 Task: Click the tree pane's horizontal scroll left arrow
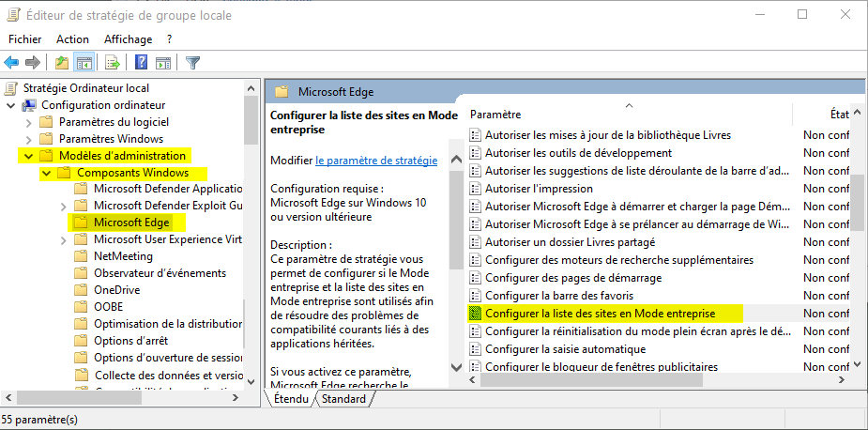(9, 397)
